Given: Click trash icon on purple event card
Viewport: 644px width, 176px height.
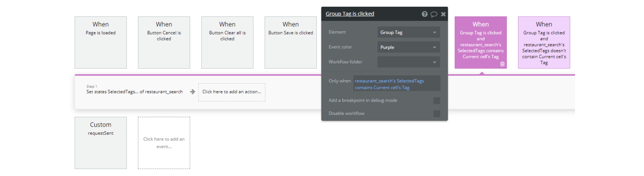Looking at the screenshot, I should 502,64.
